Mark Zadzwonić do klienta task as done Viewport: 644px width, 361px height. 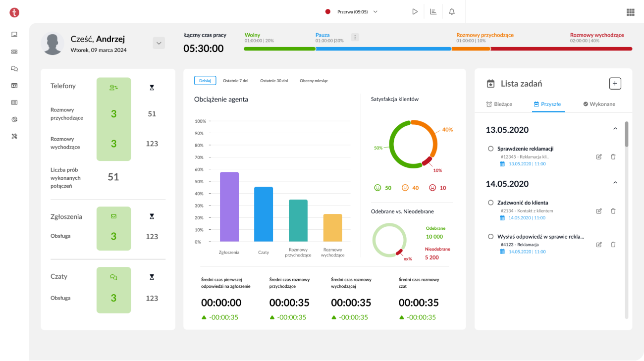[491, 203]
